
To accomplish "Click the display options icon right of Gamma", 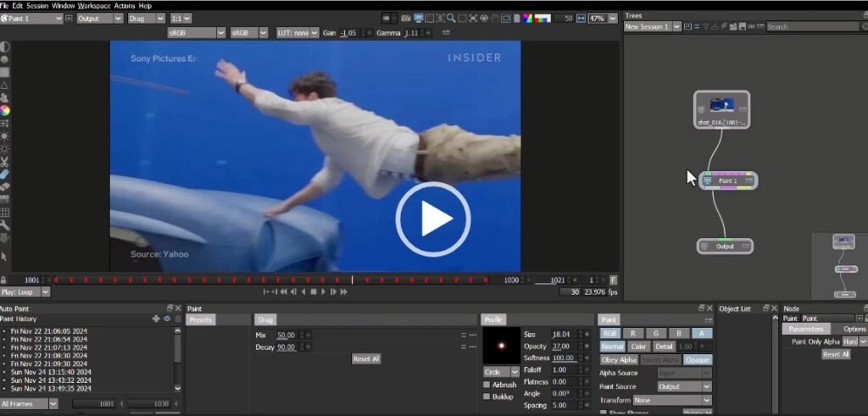I will 446,33.
